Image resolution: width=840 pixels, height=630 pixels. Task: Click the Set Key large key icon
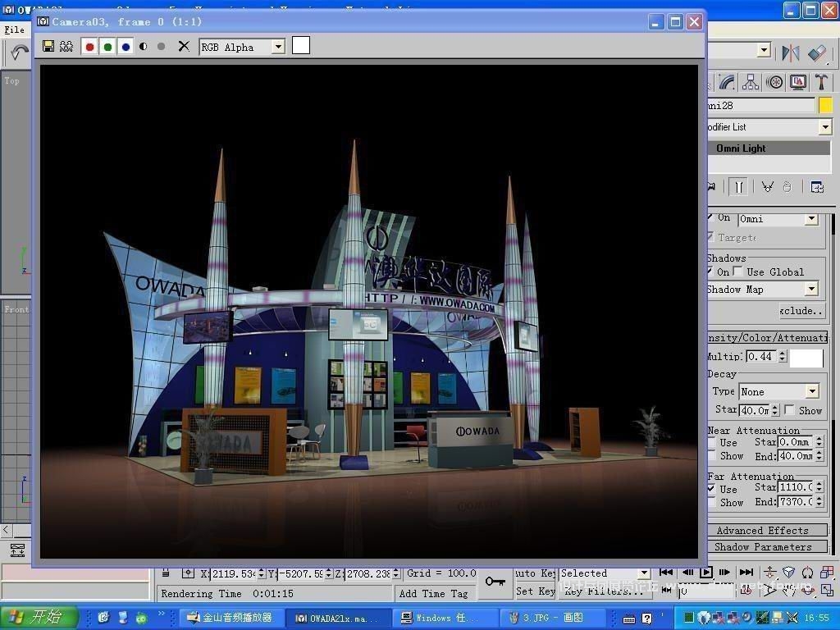[x=495, y=582]
